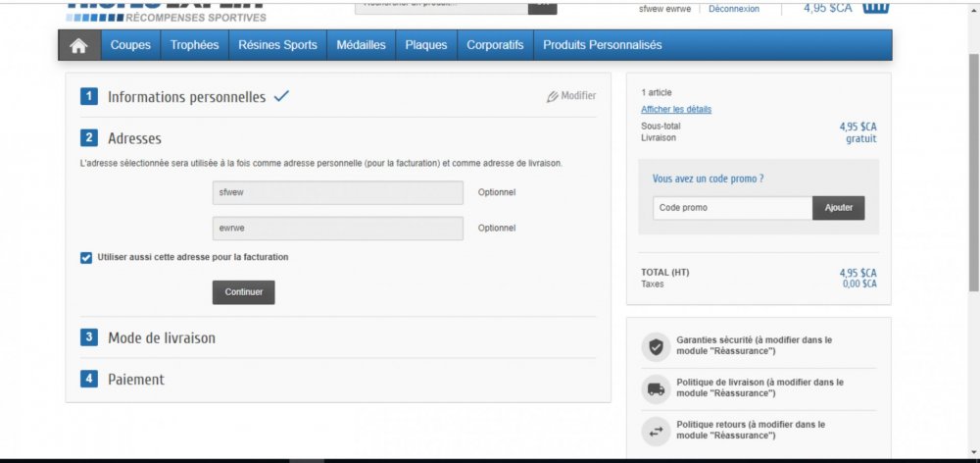
Task: Click the Modifier pencil link
Action: point(571,96)
